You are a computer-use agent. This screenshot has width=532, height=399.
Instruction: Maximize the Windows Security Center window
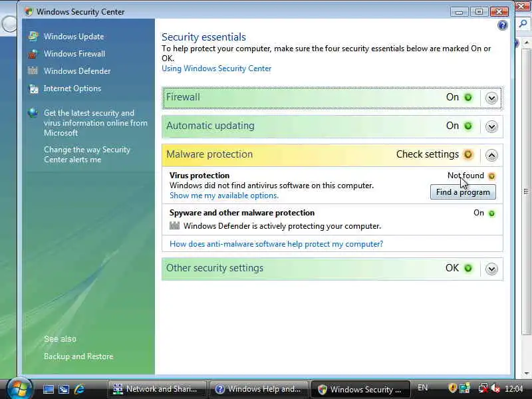479,12
